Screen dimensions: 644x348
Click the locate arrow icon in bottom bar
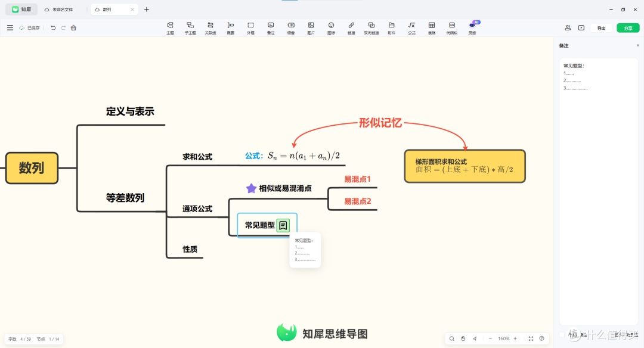pos(475,338)
